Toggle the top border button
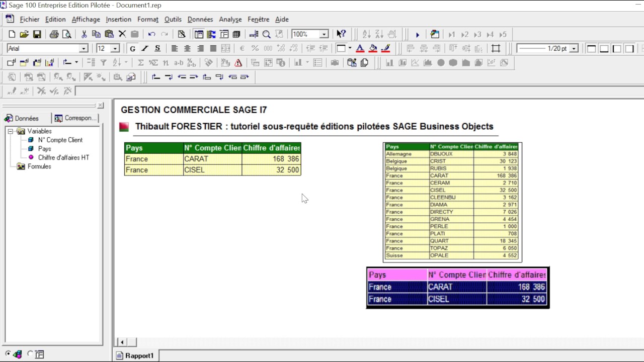Screen dimensions: 644x362 tap(592, 48)
